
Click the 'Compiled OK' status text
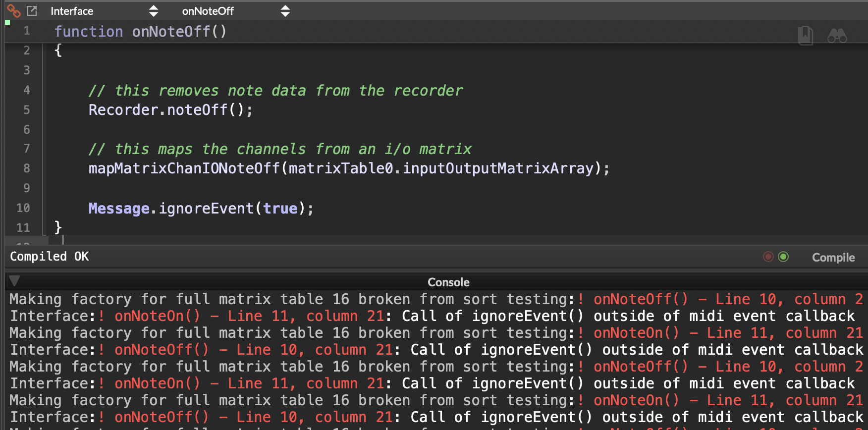(x=50, y=256)
